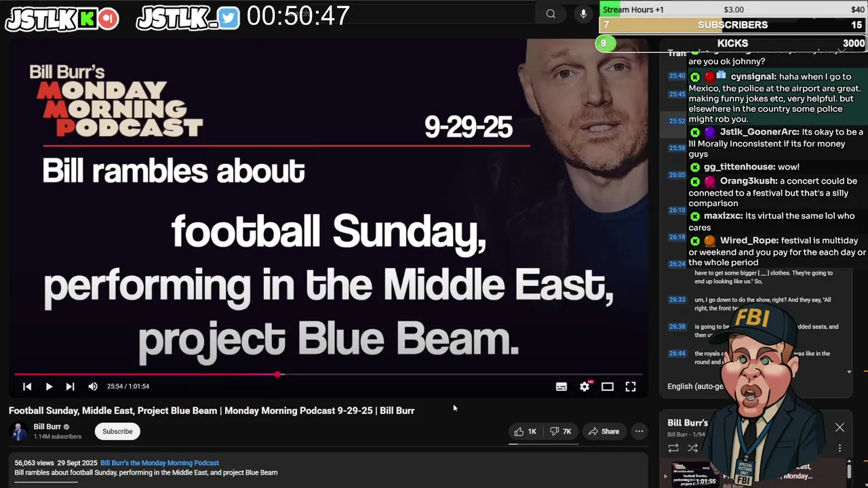
Task: Mute the video volume
Action: coord(93,386)
